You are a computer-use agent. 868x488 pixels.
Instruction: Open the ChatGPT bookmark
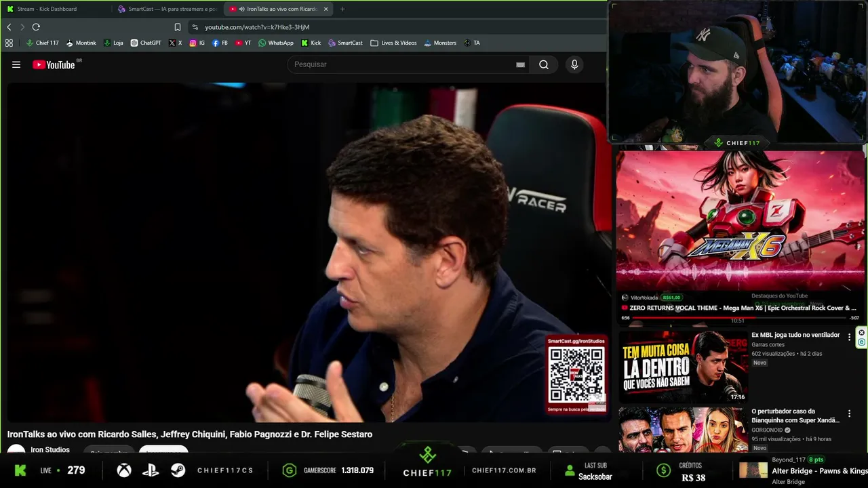(x=146, y=43)
